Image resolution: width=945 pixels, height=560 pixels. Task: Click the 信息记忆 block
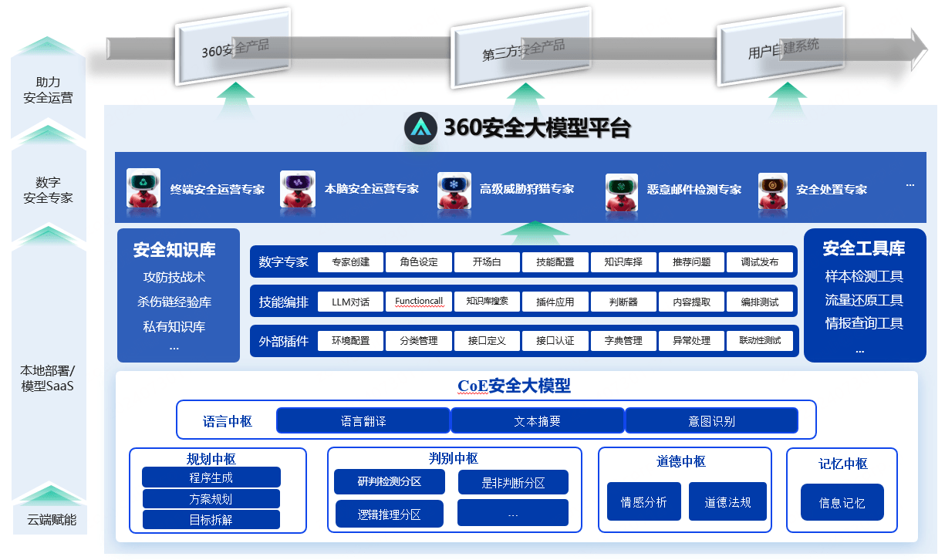coord(842,503)
